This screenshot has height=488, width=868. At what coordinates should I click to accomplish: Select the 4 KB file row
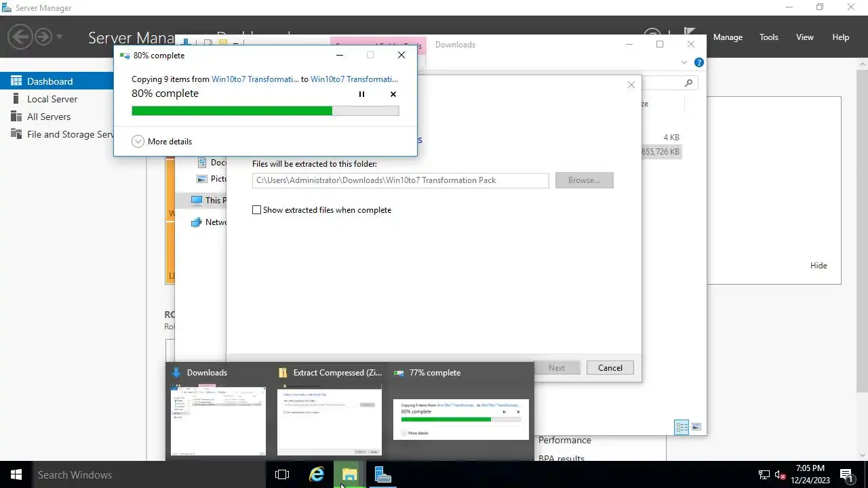(671, 138)
